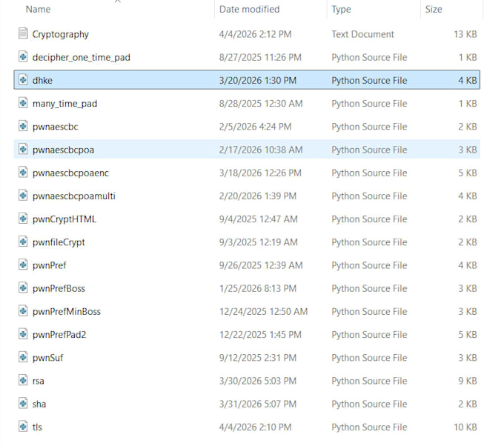This screenshot has height=446, width=504.
Task: Click the pwnCryptHTML file icon
Action: click(23, 219)
